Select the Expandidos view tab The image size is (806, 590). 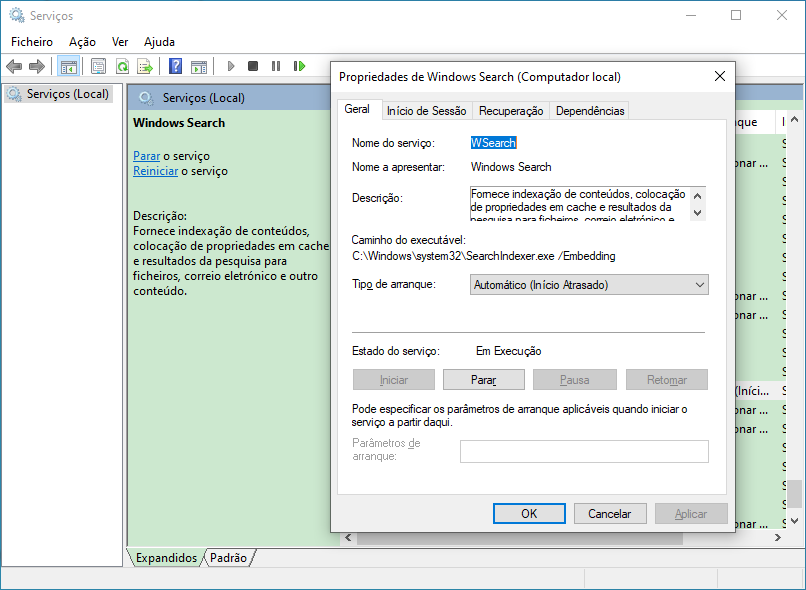point(166,558)
